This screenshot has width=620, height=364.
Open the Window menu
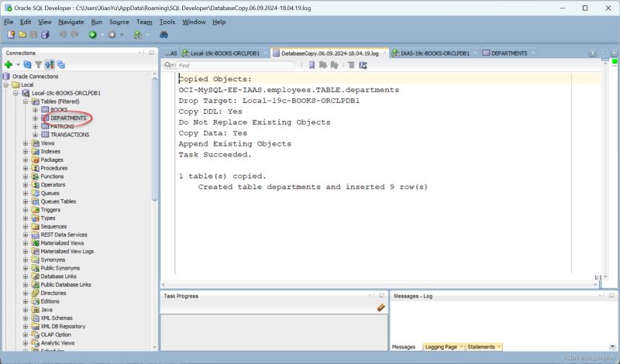pyautogui.click(x=194, y=22)
